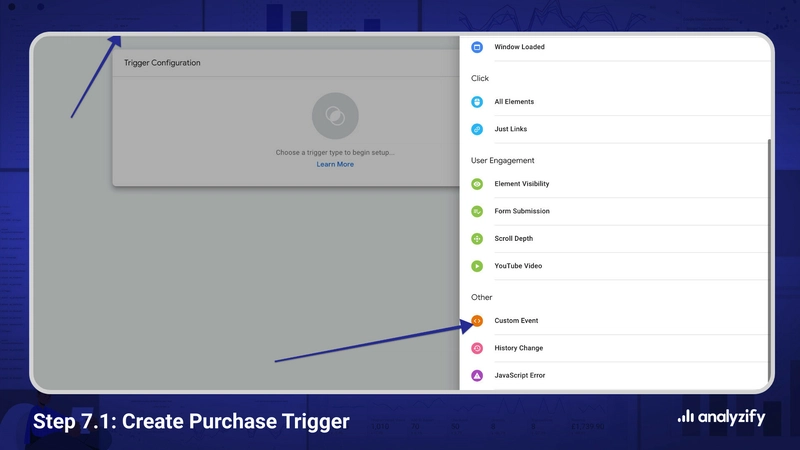Choose the Custom Event trigger type label

point(516,321)
